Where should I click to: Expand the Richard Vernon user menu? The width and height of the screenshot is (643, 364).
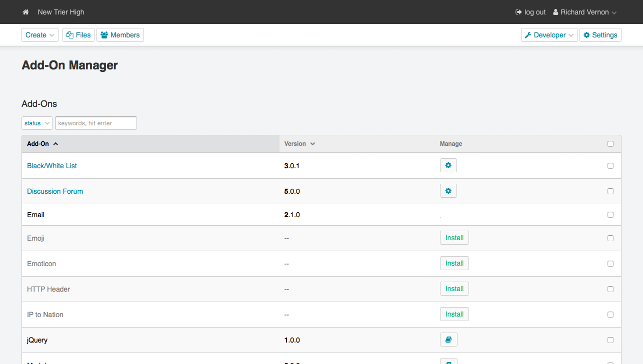[584, 12]
